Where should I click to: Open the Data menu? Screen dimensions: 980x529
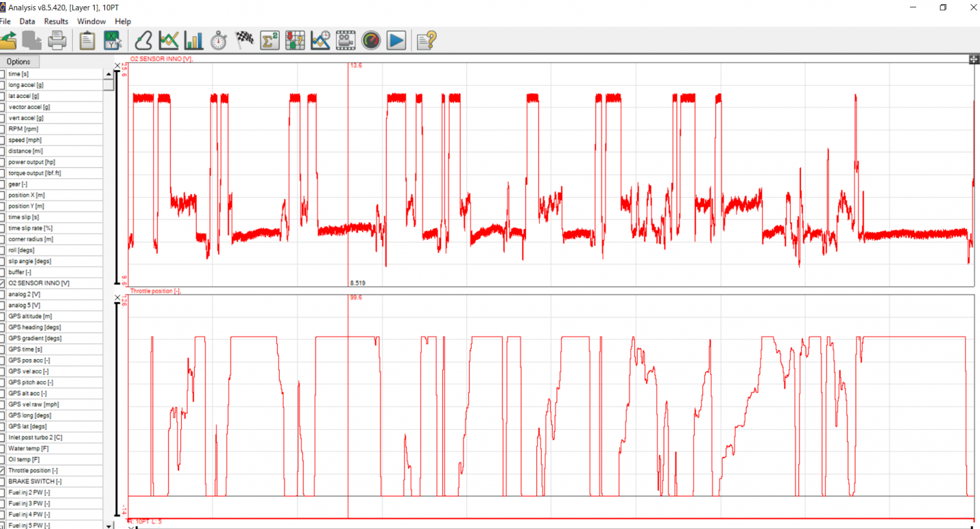[x=27, y=21]
